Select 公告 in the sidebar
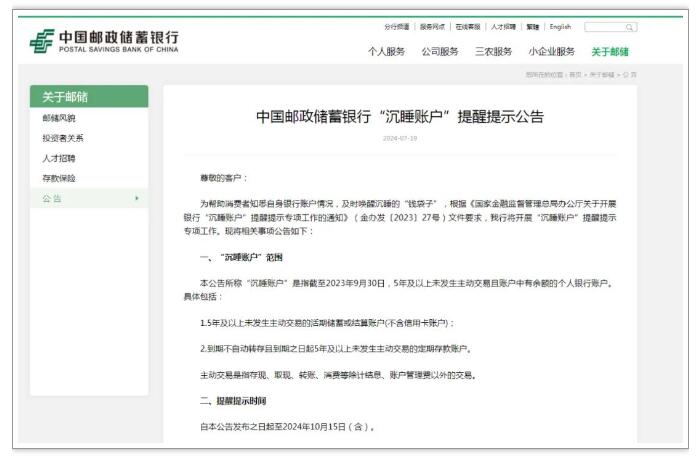The height and width of the screenshot is (460, 700). point(89,198)
